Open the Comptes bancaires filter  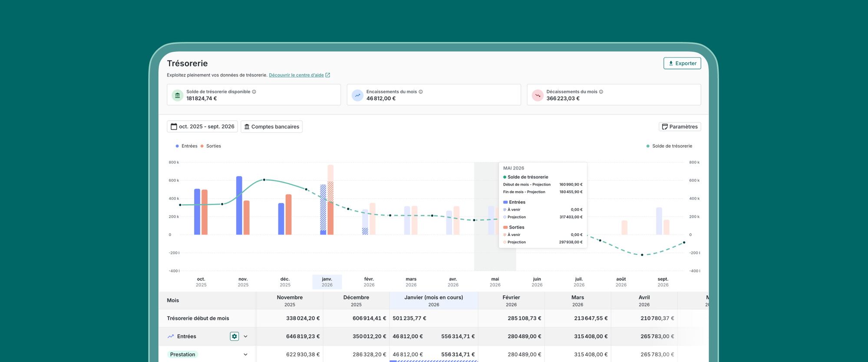tap(271, 126)
